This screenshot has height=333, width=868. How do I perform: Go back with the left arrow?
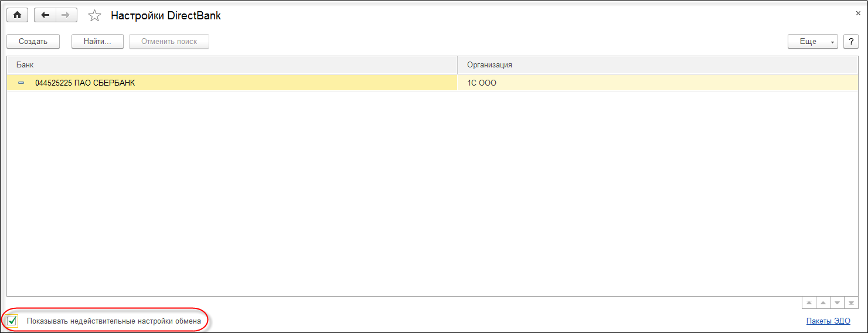(45, 15)
